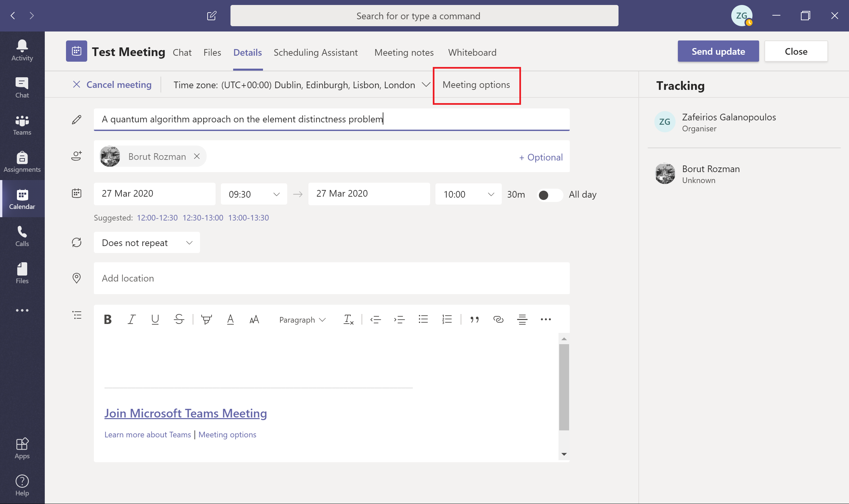This screenshot has height=504, width=849.
Task: Expand the time zone dropdown
Action: coord(426,85)
